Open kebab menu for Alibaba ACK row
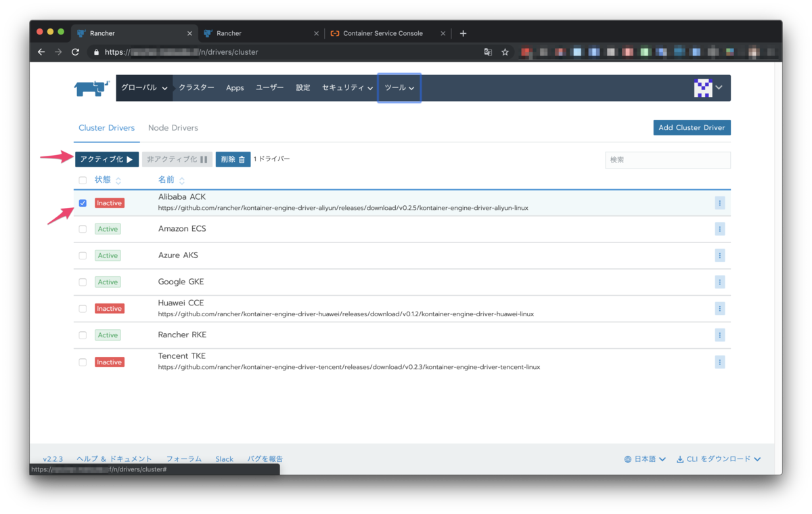This screenshot has width=812, height=514. click(719, 202)
